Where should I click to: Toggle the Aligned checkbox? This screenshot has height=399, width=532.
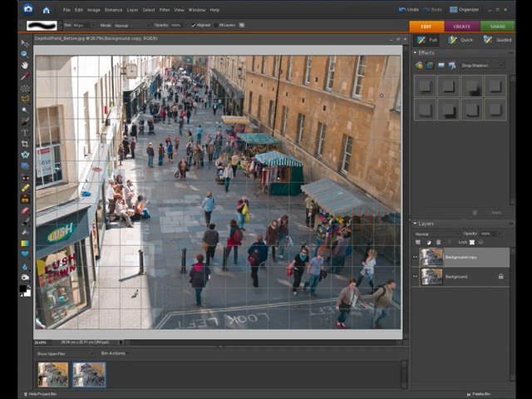194,25
